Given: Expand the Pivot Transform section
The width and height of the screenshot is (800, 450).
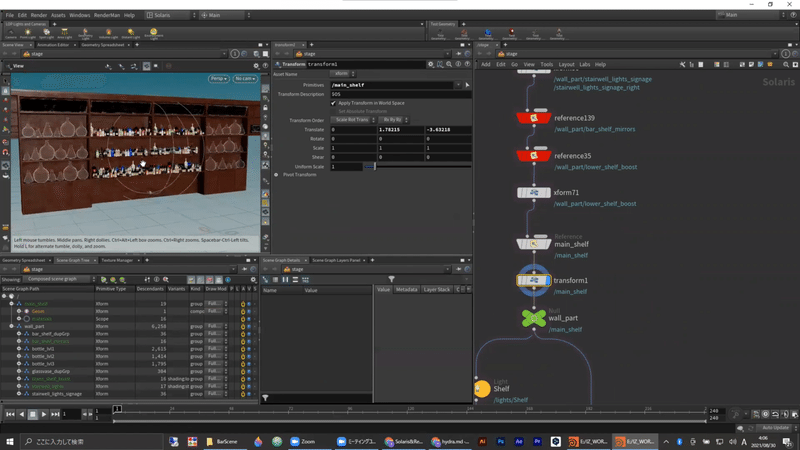Looking at the screenshot, I should click(x=276, y=175).
